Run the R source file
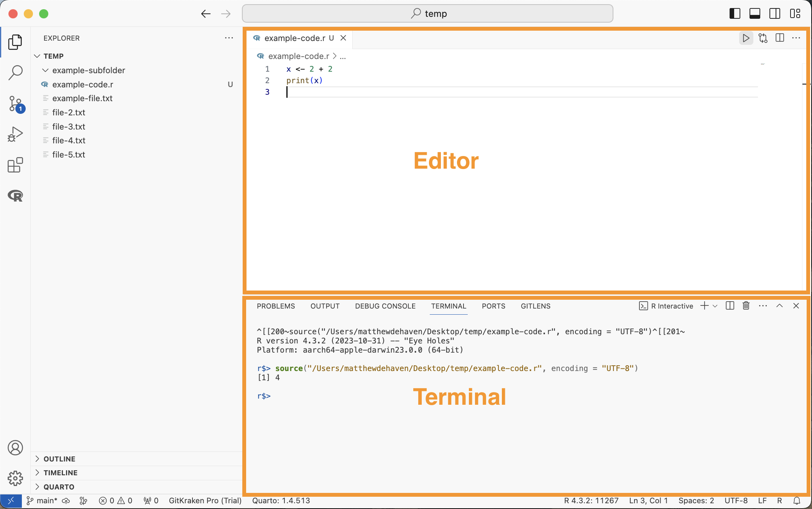The width and height of the screenshot is (812, 509). (x=746, y=38)
